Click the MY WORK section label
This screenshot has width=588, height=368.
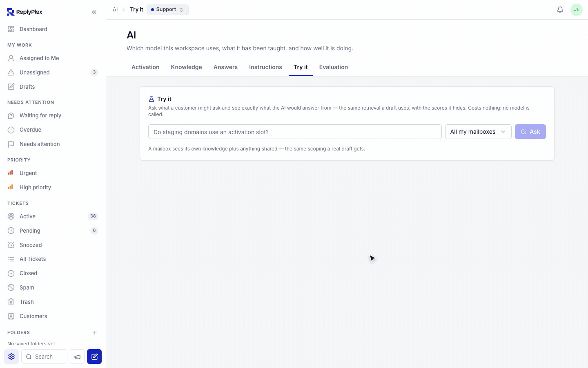point(20,45)
